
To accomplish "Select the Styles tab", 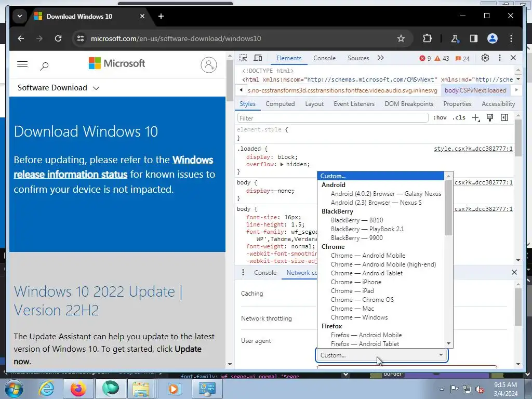I will coord(247,104).
